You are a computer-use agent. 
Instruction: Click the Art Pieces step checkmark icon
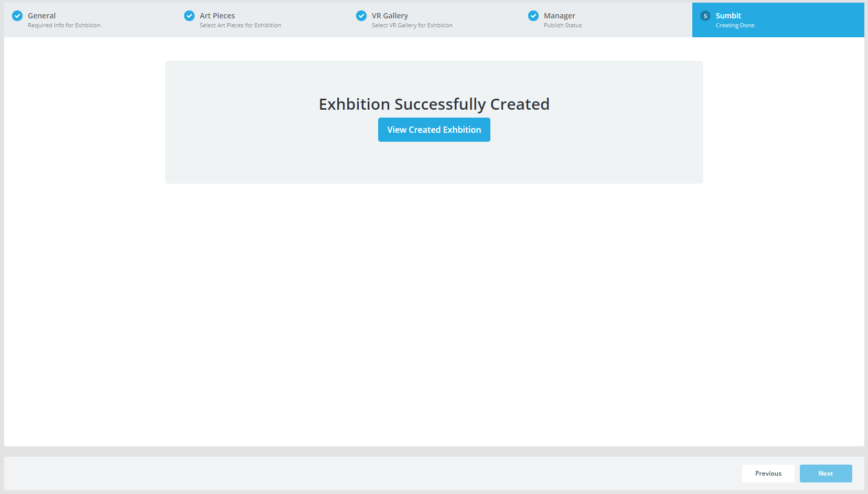tap(189, 16)
